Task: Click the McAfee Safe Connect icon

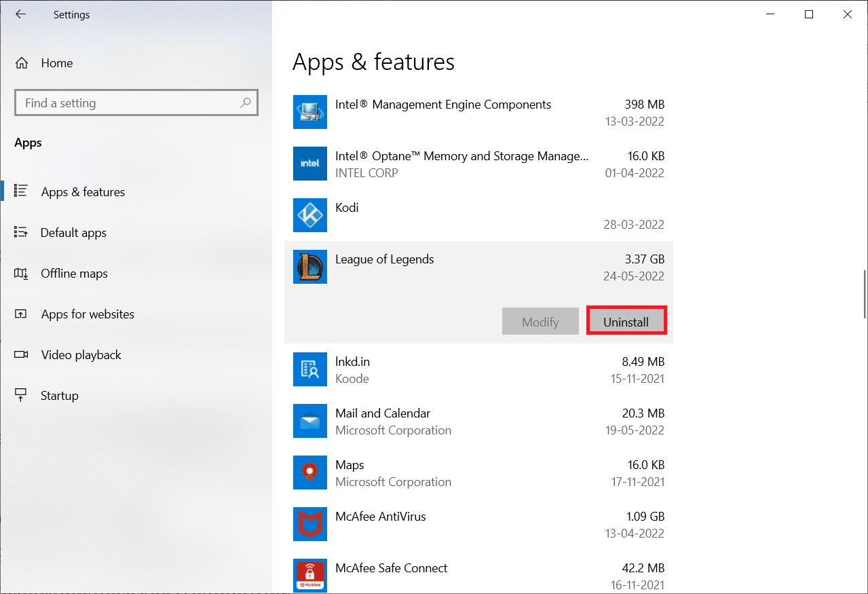Action: (x=310, y=576)
